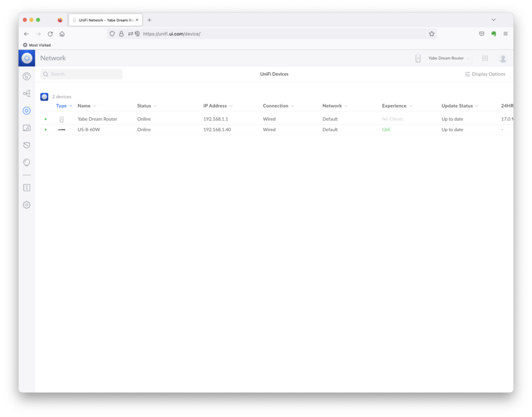Screen dimensions: 532x417
Task: Open the Client Devices sidebar icon
Action: click(27, 128)
